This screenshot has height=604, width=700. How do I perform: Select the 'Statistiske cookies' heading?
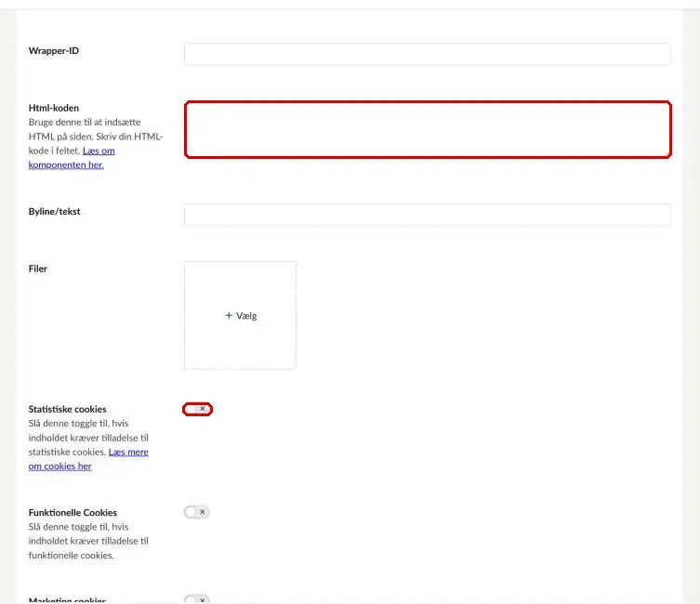point(68,409)
